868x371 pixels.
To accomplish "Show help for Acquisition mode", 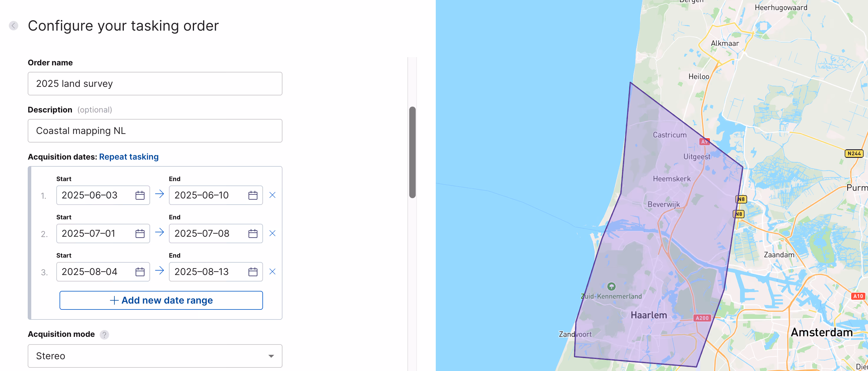I will click(x=104, y=335).
